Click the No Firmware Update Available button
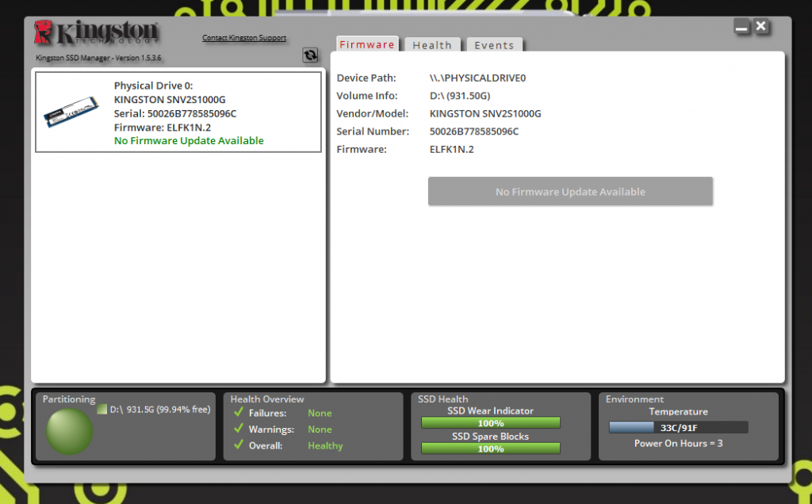This screenshot has width=812, height=504. click(570, 191)
